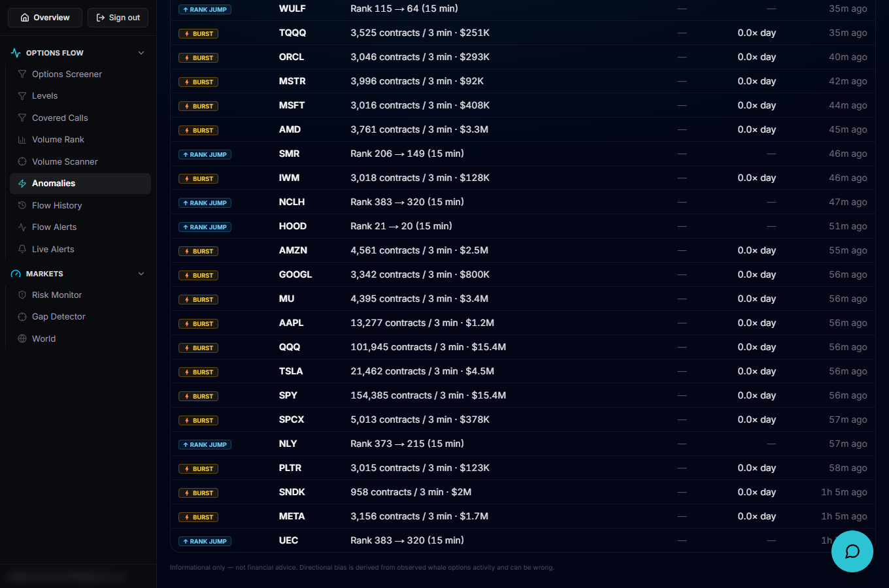Screen dimensions: 889x588
Task: Click the AMZN ticker
Action: coord(293,250)
